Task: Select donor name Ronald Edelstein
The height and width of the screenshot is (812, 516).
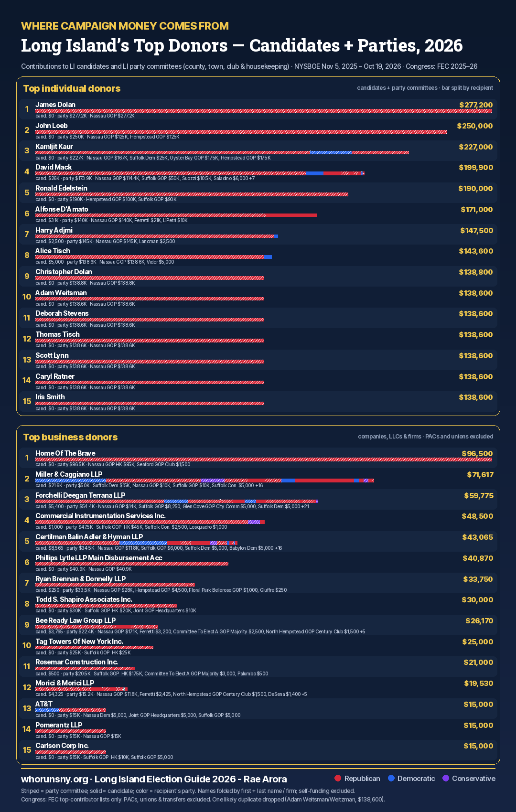Action: 61,188
